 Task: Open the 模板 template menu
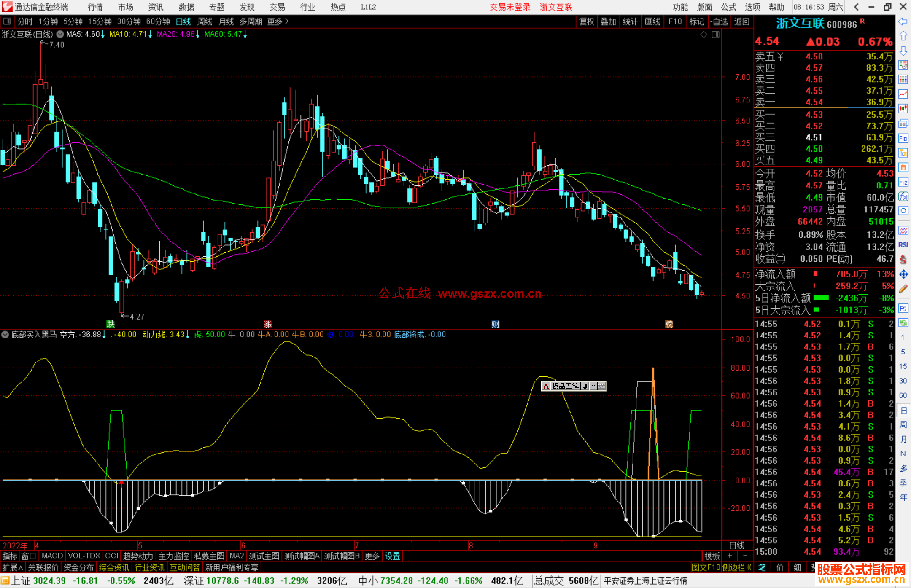coord(712,556)
